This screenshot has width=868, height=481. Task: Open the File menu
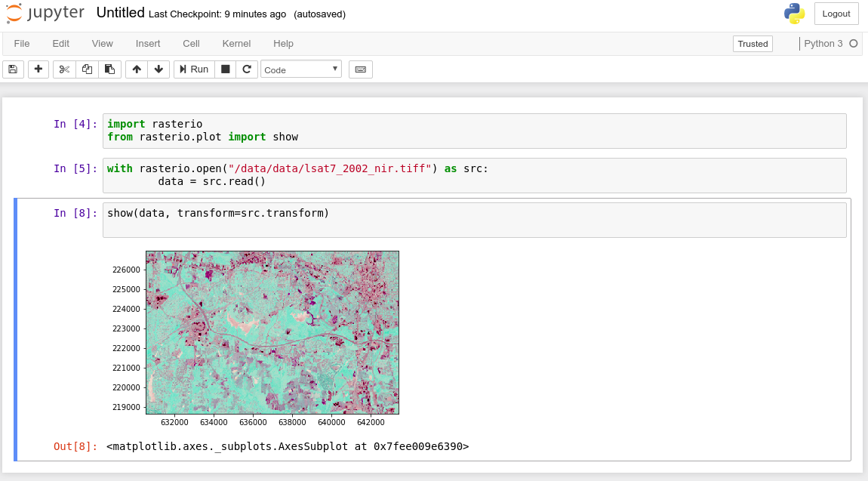pos(21,43)
